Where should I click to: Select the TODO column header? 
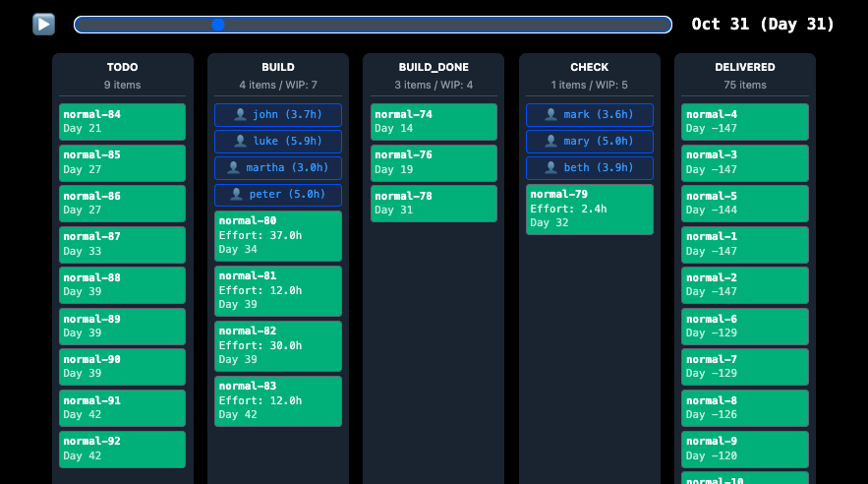pyautogui.click(x=122, y=67)
